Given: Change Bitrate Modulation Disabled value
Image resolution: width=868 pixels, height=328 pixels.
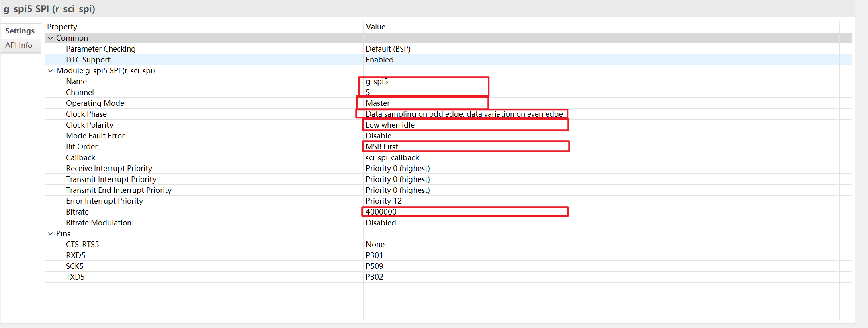Looking at the screenshot, I should [x=381, y=223].
